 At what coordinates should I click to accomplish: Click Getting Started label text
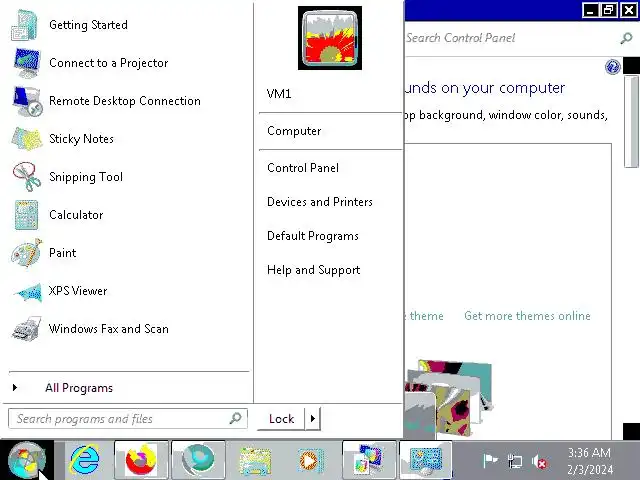pos(88,25)
